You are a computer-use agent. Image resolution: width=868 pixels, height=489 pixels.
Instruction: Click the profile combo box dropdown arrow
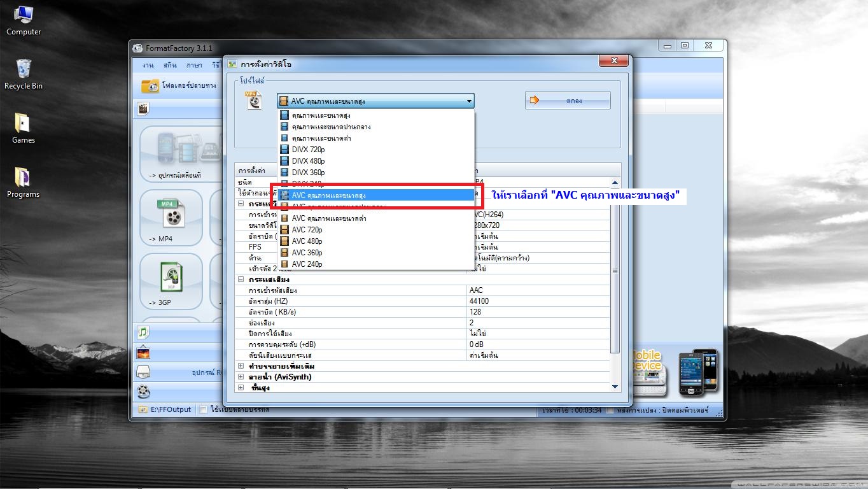469,101
